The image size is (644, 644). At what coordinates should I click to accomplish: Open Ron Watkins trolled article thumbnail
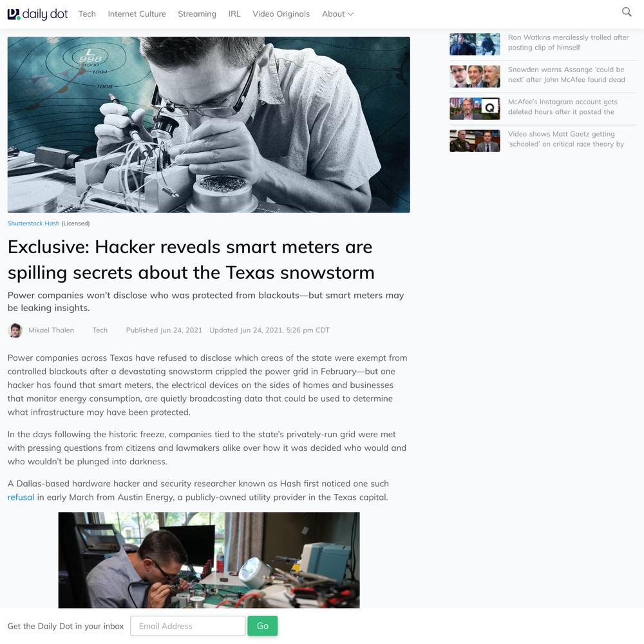(x=475, y=44)
